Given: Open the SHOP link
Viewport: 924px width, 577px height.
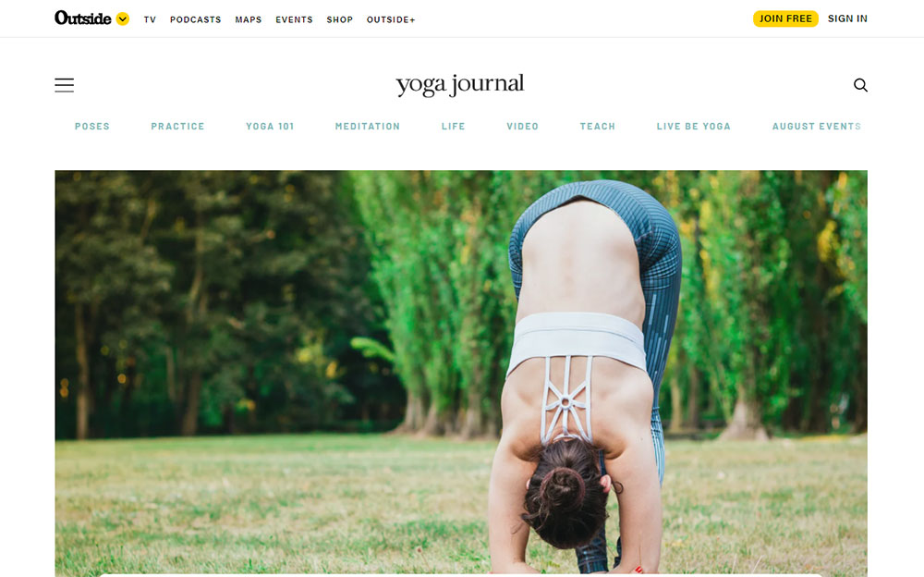Looking at the screenshot, I should click(339, 19).
